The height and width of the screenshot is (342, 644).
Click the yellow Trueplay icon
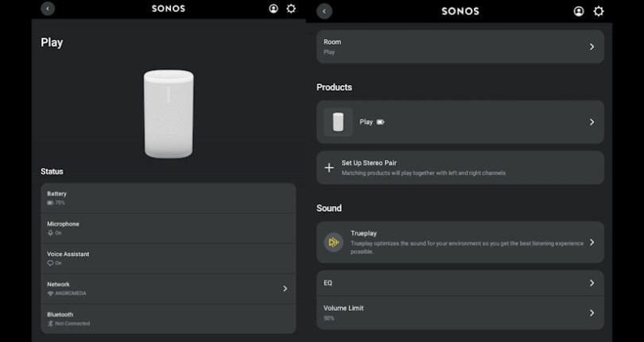(x=333, y=242)
